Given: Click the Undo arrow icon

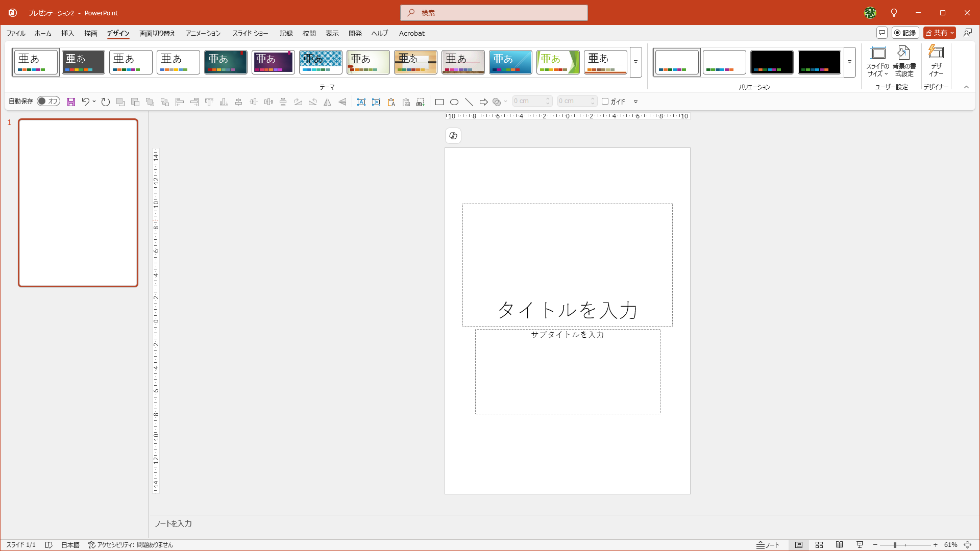Looking at the screenshot, I should point(85,102).
